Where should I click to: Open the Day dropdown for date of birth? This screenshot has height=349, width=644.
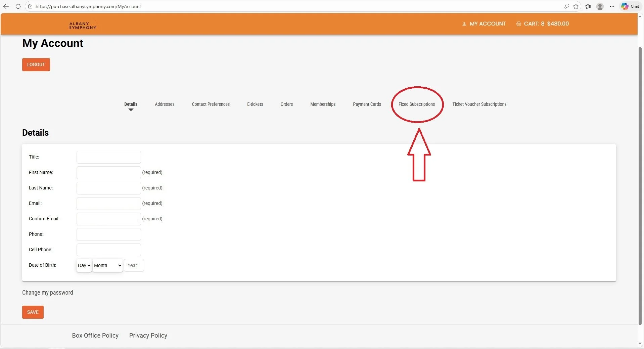tap(84, 265)
